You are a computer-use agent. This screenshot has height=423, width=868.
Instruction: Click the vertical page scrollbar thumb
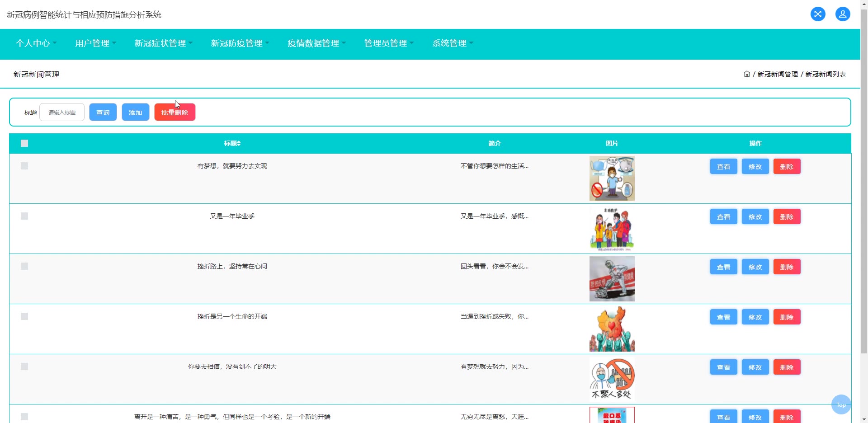point(864,181)
